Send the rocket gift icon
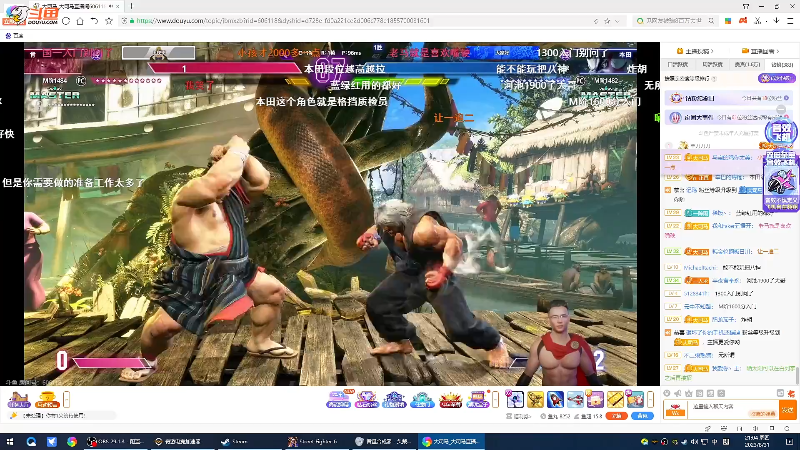800x450 pixels. 555,399
